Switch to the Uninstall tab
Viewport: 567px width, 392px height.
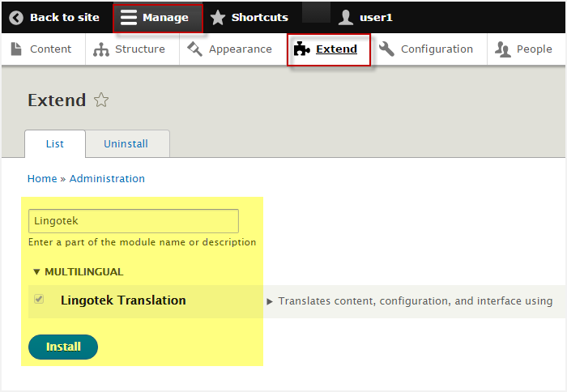126,144
